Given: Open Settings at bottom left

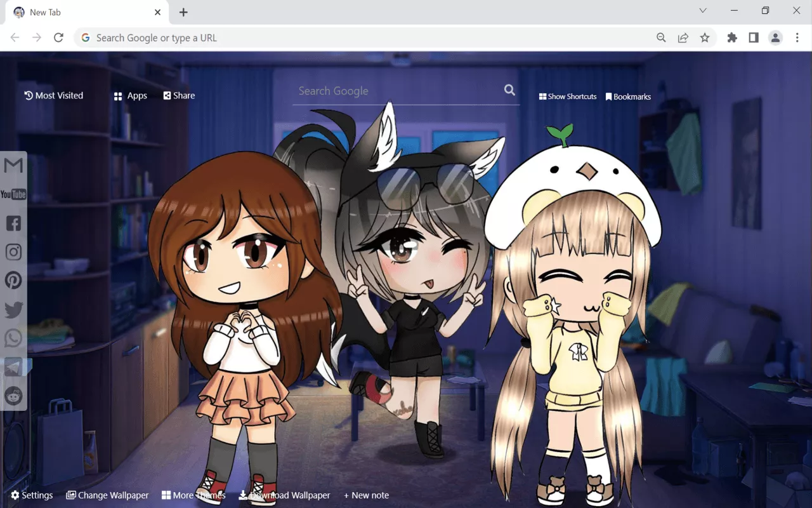Looking at the screenshot, I should coord(32,495).
